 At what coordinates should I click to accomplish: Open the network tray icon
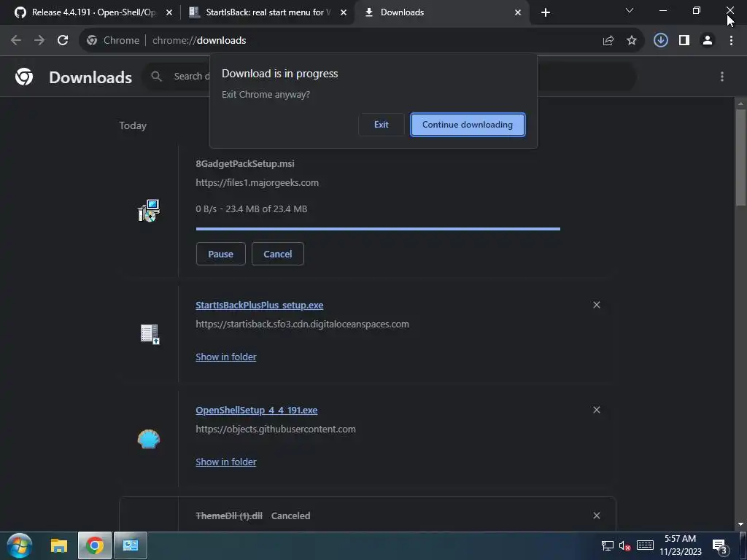coord(608,546)
